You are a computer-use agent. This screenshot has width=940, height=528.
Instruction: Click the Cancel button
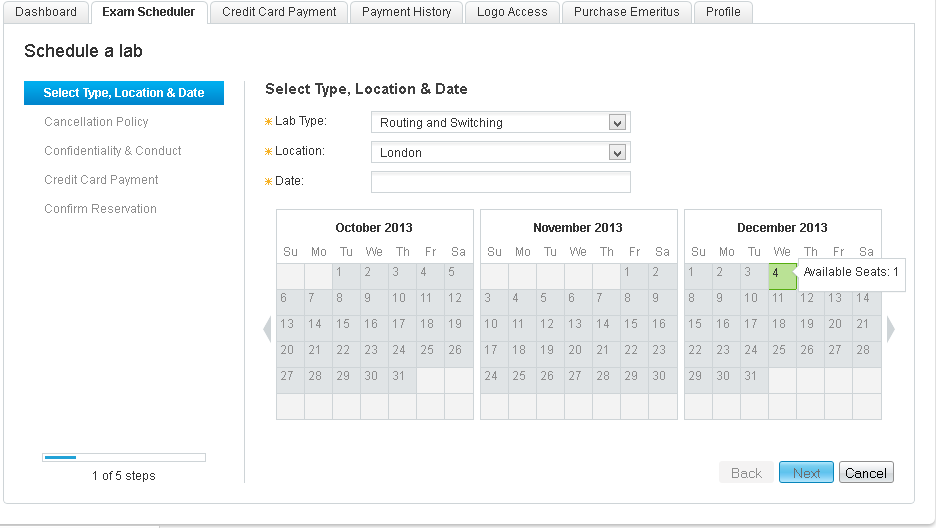pyautogui.click(x=866, y=473)
